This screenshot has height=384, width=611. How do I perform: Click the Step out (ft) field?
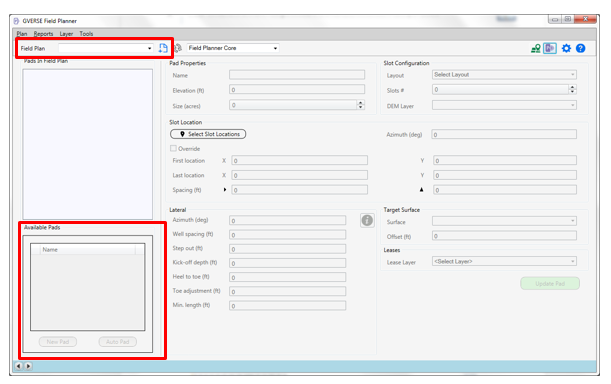point(288,249)
